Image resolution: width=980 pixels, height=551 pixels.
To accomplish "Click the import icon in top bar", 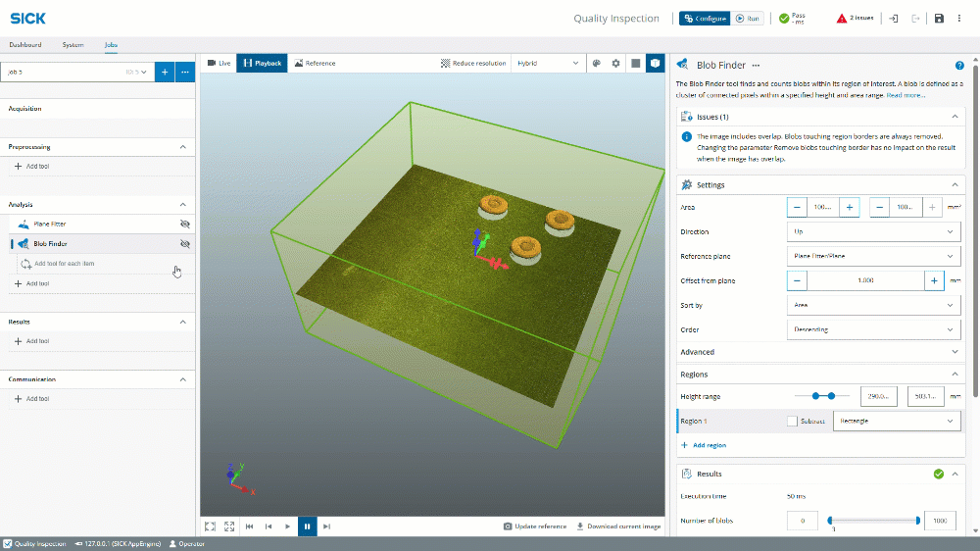I will pos(894,18).
